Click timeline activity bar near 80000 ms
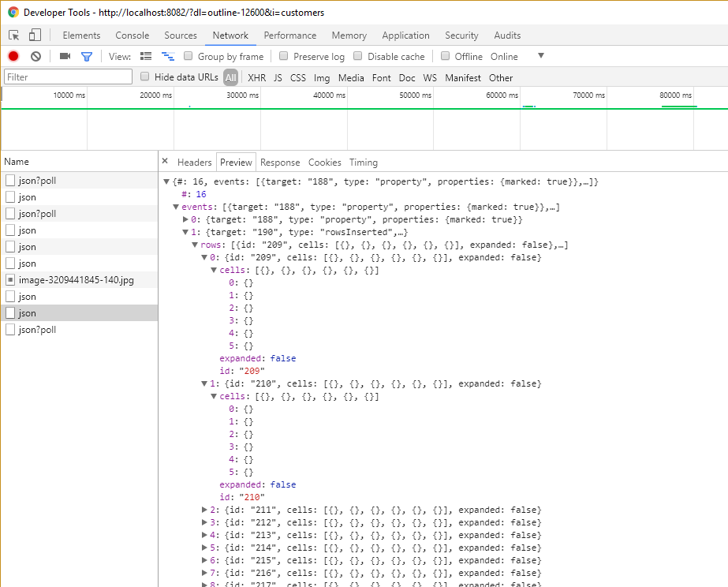 click(679, 107)
